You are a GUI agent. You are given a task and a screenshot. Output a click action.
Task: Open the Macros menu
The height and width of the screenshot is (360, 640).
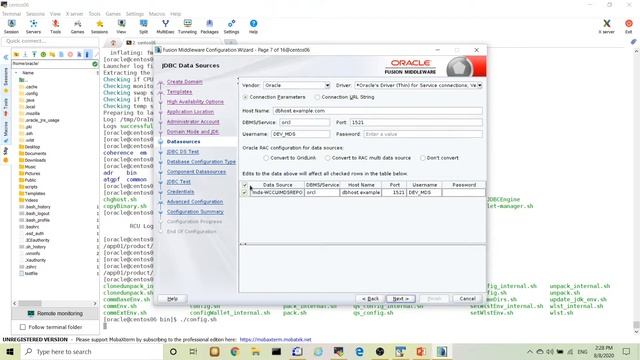(157, 13)
